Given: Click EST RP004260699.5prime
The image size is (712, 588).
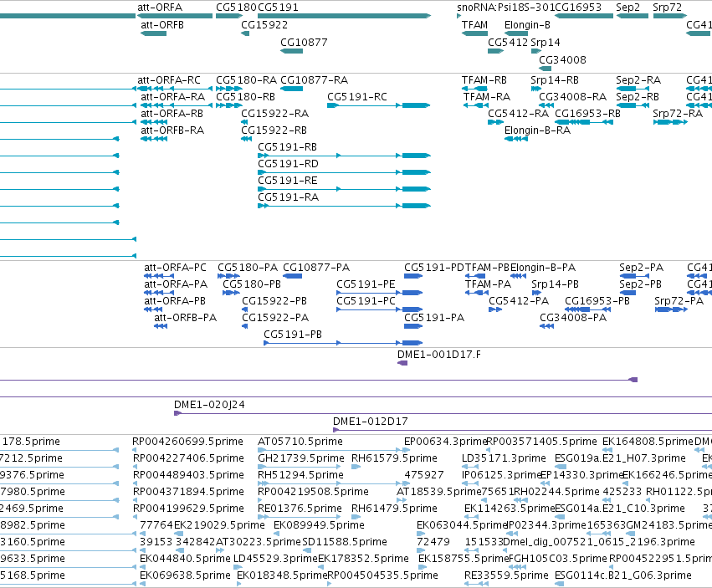Looking at the screenshot, I should click(187, 442).
